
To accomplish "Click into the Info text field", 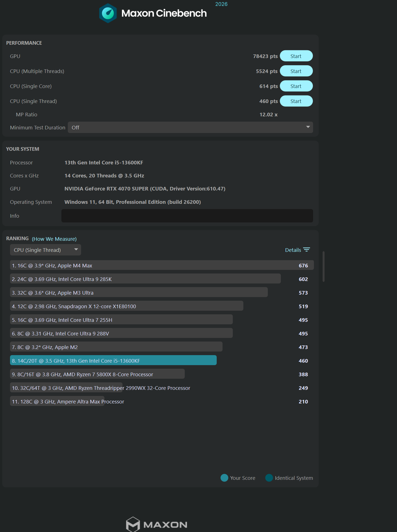I will coord(187,216).
